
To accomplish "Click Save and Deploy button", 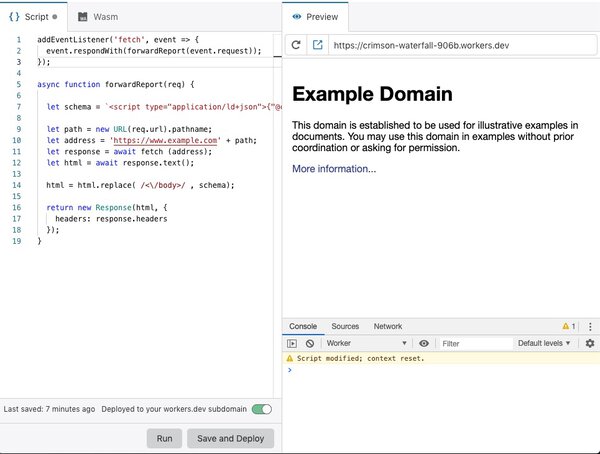I will [231, 438].
